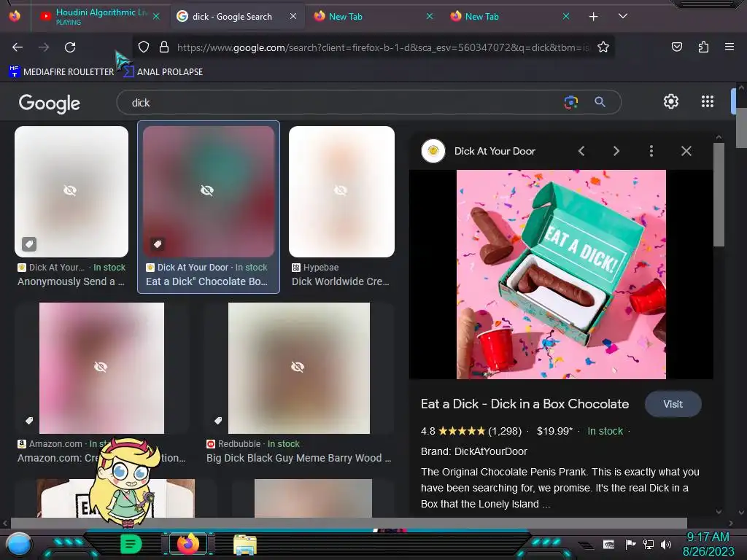This screenshot has width=747, height=560.
Task: Switch to Firefox in the taskbar
Action: (x=188, y=544)
